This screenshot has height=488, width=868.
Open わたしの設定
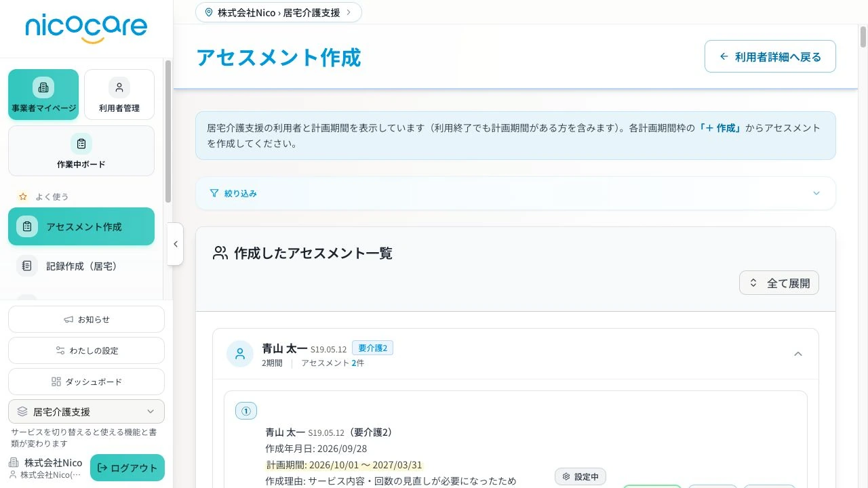[86, 350]
